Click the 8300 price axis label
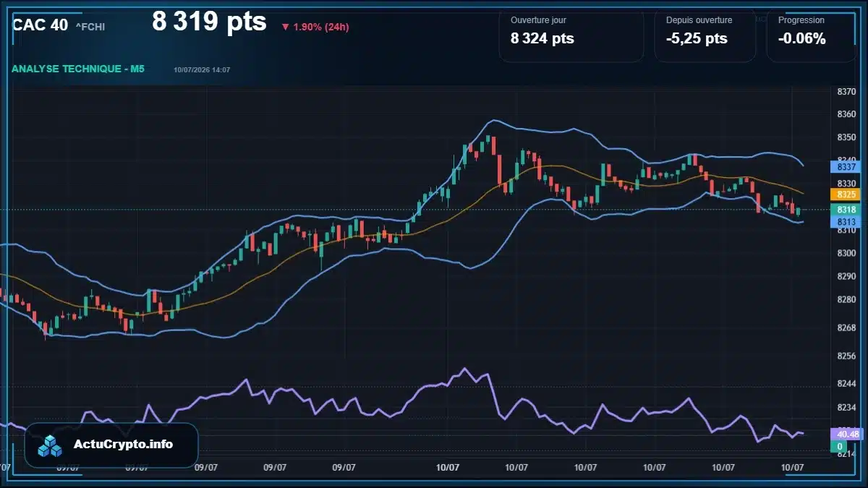Viewport: 868px width, 488px height. pyautogui.click(x=846, y=253)
